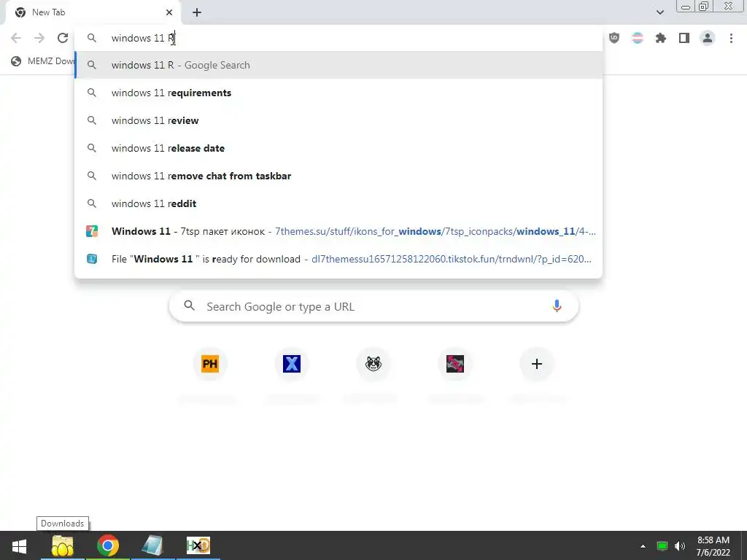Select the 'windows 11 reddit' suggestion

(338, 203)
